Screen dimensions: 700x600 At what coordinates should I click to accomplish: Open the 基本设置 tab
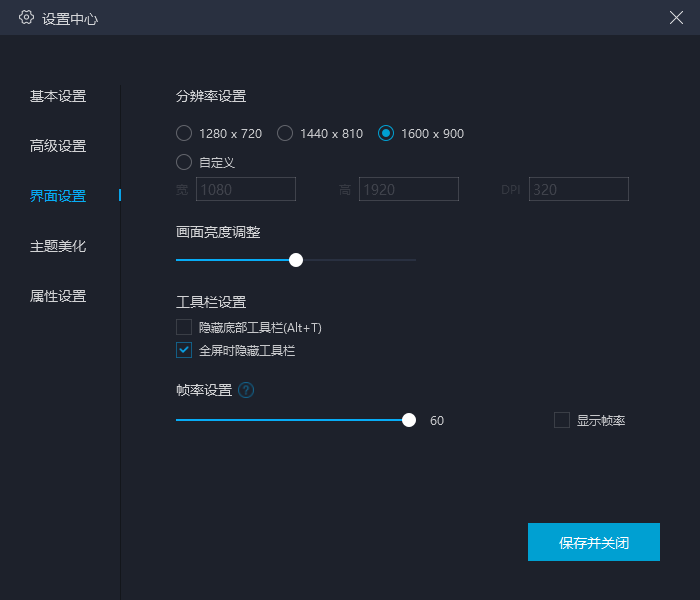pos(58,96)
